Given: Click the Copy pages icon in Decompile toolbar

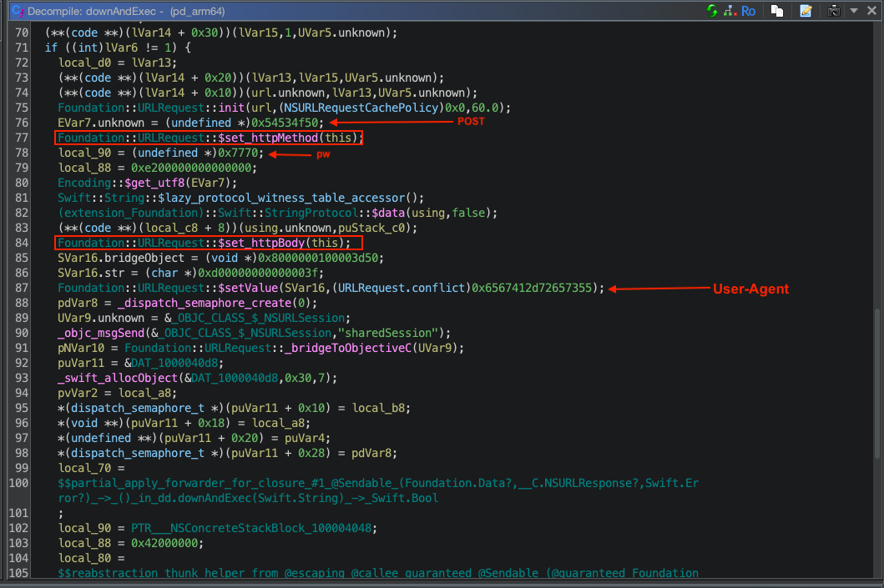Looking at the screenshot, I should point(777,11).
